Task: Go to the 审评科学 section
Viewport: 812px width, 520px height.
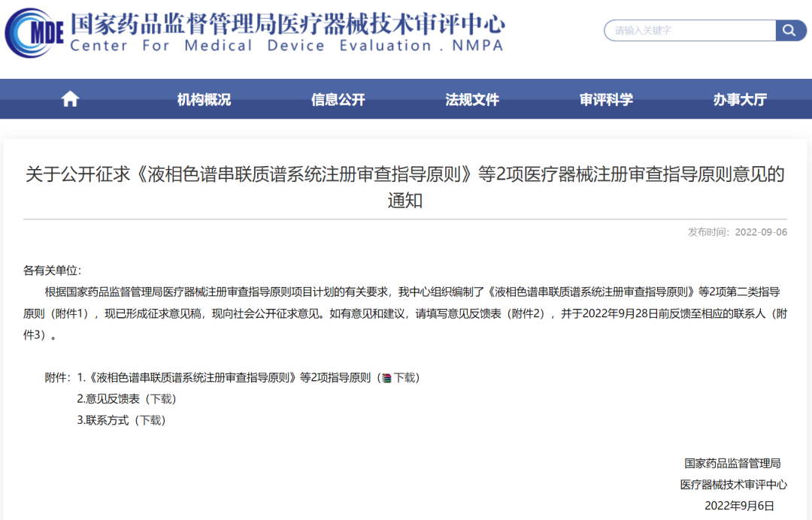Action: [606, 99]
